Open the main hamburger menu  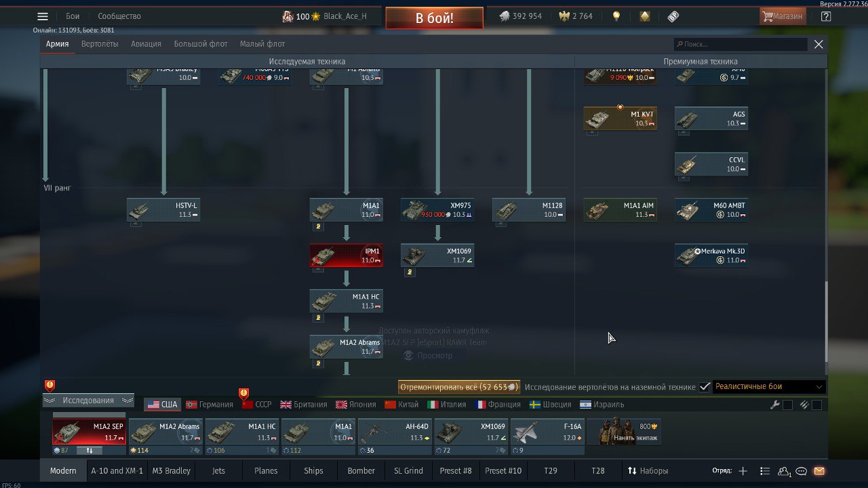click(x=43, y=16)
